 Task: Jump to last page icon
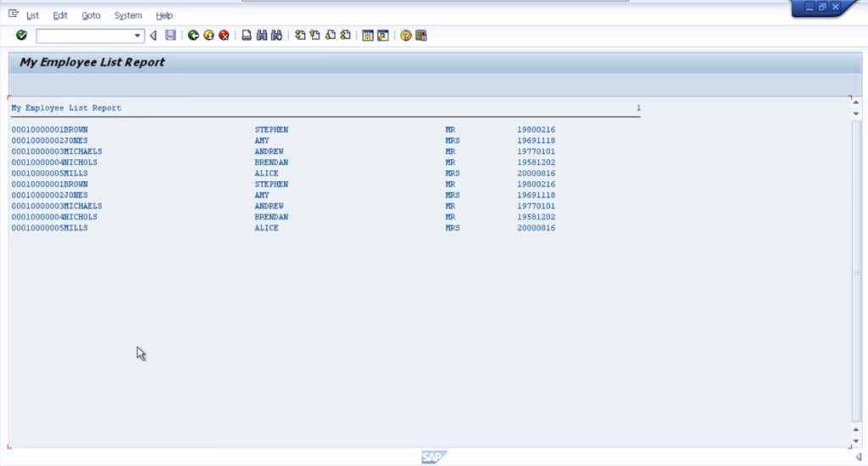coord(346,36)
